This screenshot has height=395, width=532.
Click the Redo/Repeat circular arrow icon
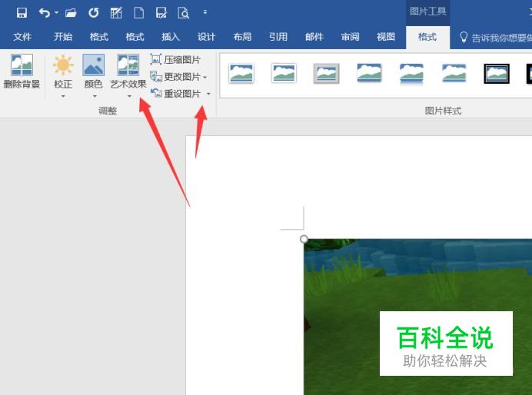coord(94,13)
